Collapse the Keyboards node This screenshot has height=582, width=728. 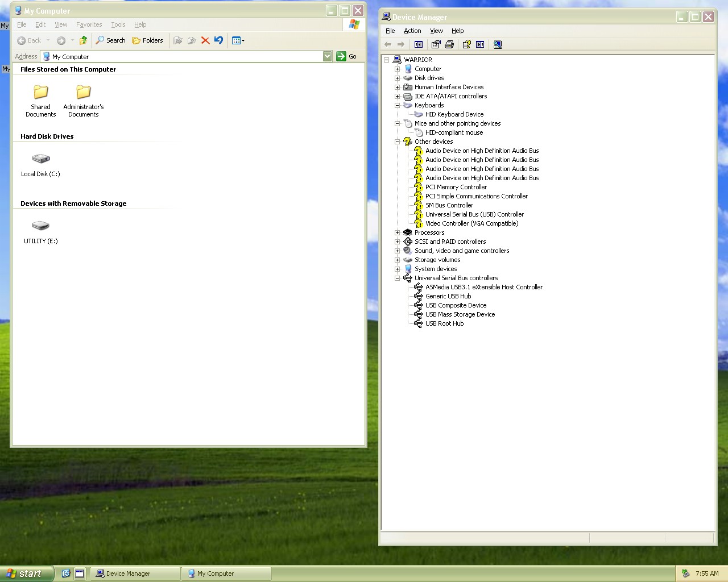click(398, 105)
